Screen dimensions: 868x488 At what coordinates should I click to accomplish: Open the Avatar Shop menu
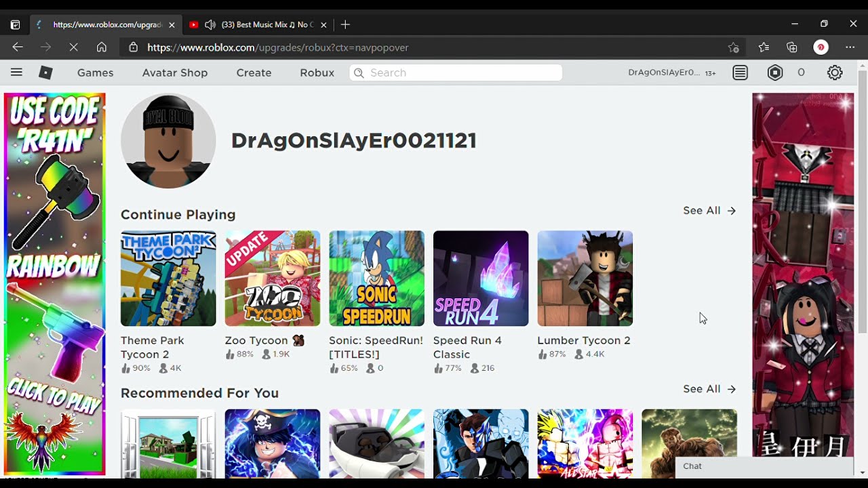pos(175,73)
